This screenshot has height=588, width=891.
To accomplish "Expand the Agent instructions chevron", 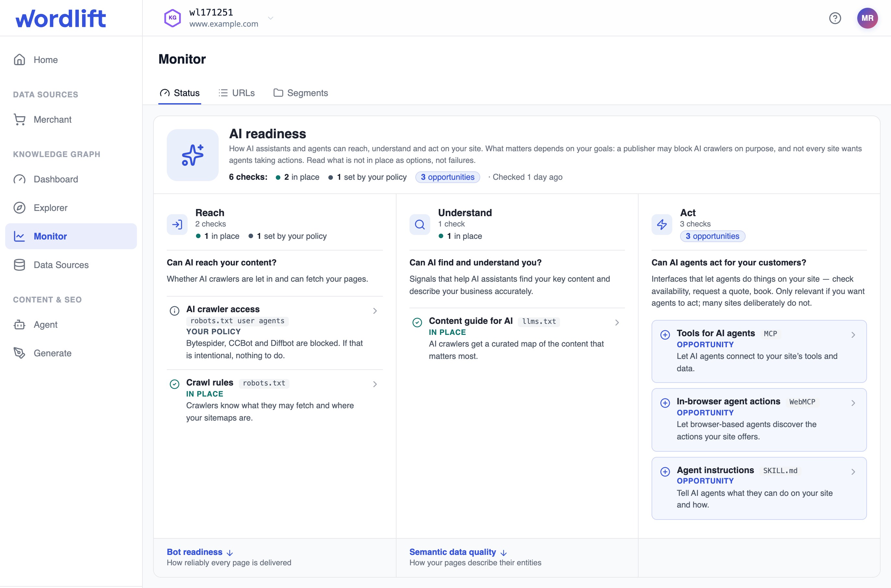I will click(x=853, y=472).
